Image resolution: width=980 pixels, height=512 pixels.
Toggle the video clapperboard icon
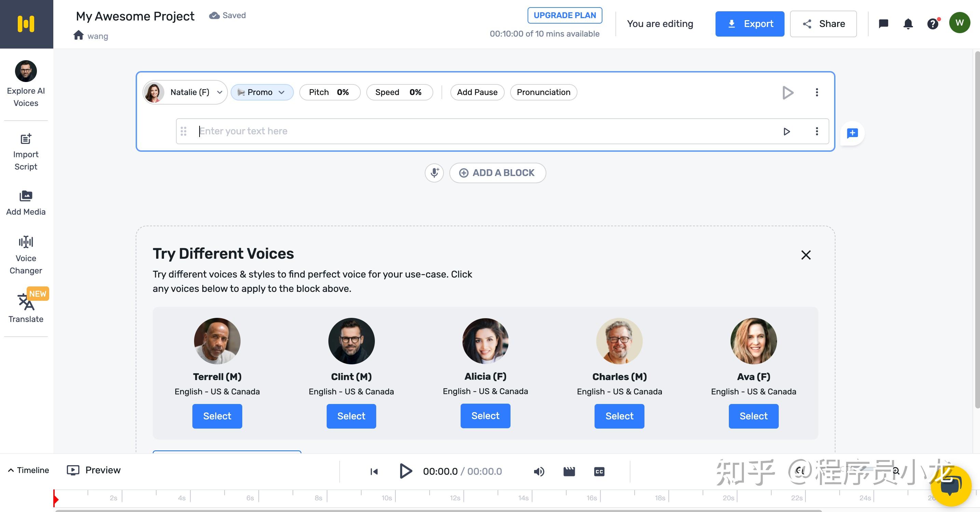[569, 471]
